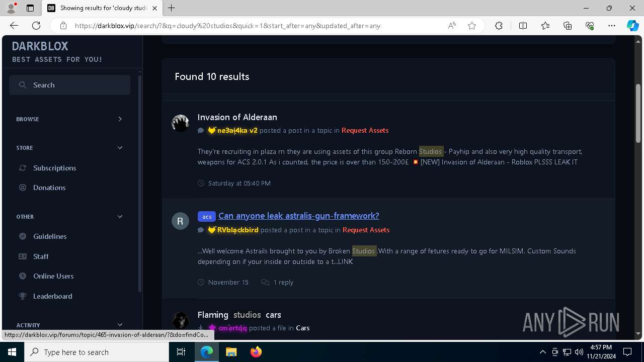Screen dimensions: 644x362
Task: Open the Subscriptions menu item
Action: coord(55,168)
